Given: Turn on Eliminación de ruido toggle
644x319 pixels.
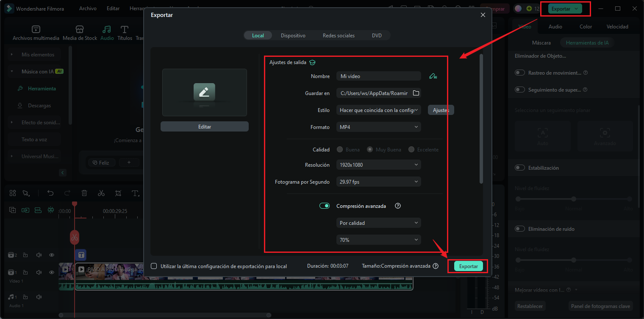Looking at the screenshot, I should pos(520,229).
